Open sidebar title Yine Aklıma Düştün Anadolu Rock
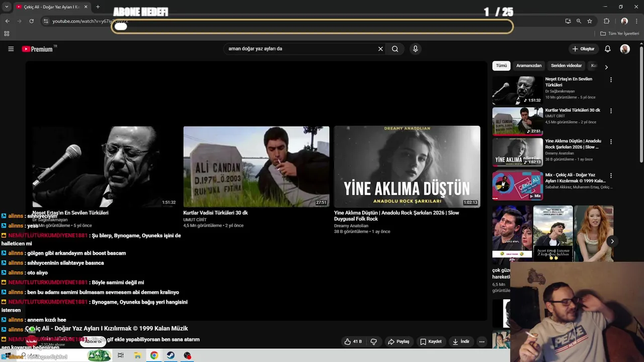644x362 pixels. (573, 144)
